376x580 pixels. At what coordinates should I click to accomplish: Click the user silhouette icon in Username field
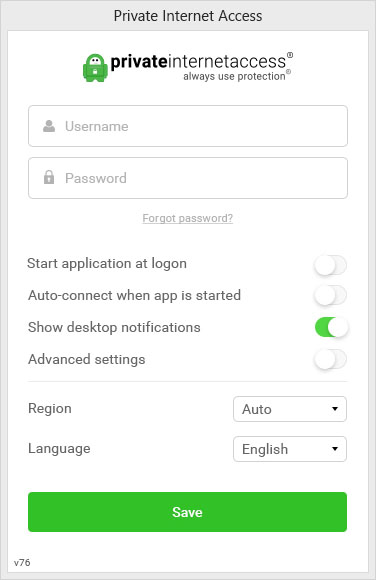pyautogui.click(x=49, y=126)
